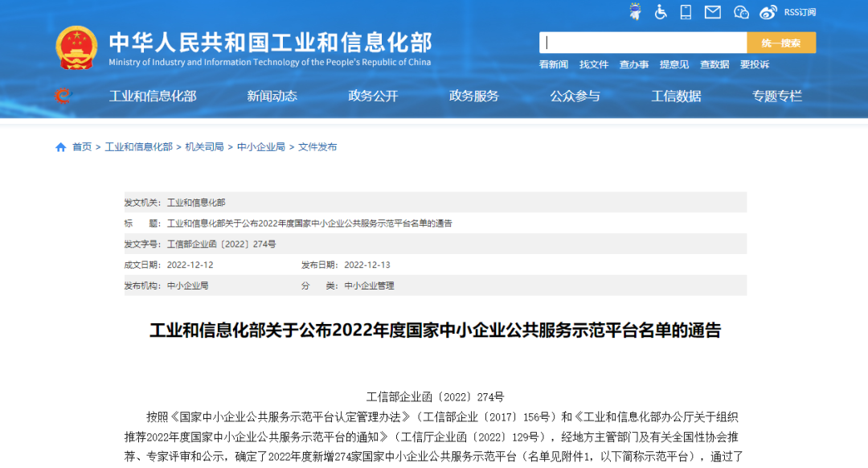Open the robot assistant icon
Screen dimensions: 868x468
(636, 11)
